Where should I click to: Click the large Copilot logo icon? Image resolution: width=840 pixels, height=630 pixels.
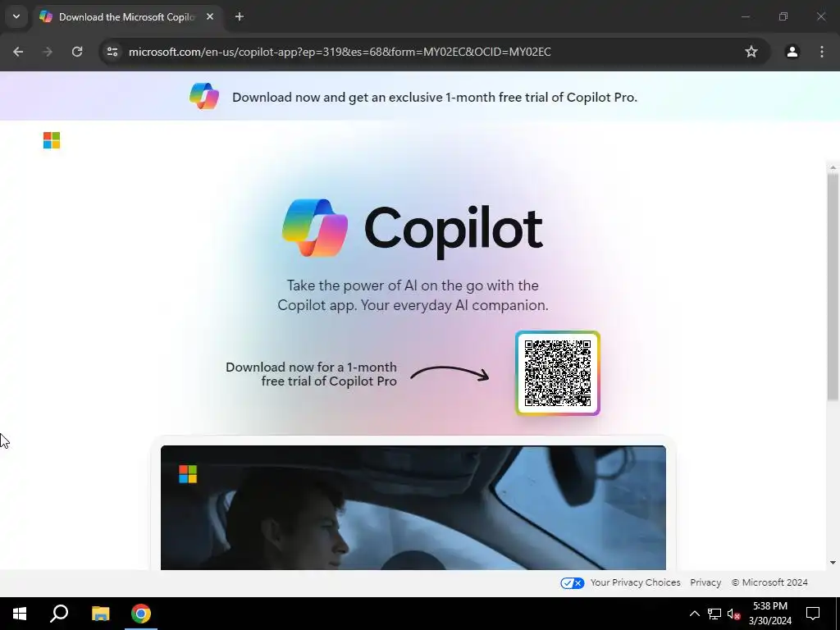pyautogui.click(x=315, y=228)
